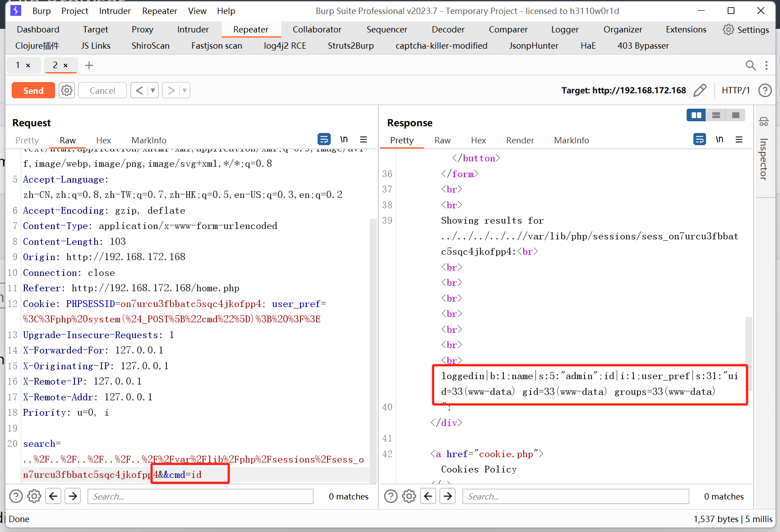Select top-bottom stacked layout
The image size is (780, 532).
pyautogui.click(x=716, y=115)
